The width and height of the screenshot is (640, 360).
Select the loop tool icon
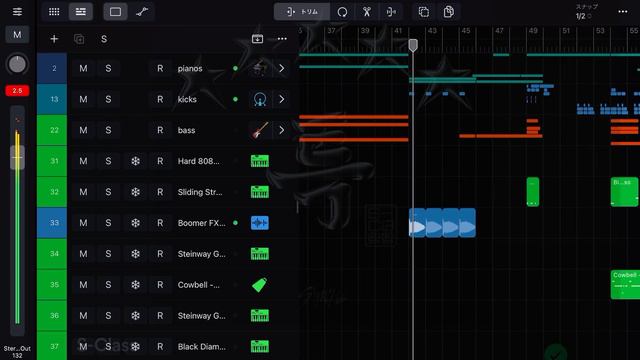click(342, 12)
